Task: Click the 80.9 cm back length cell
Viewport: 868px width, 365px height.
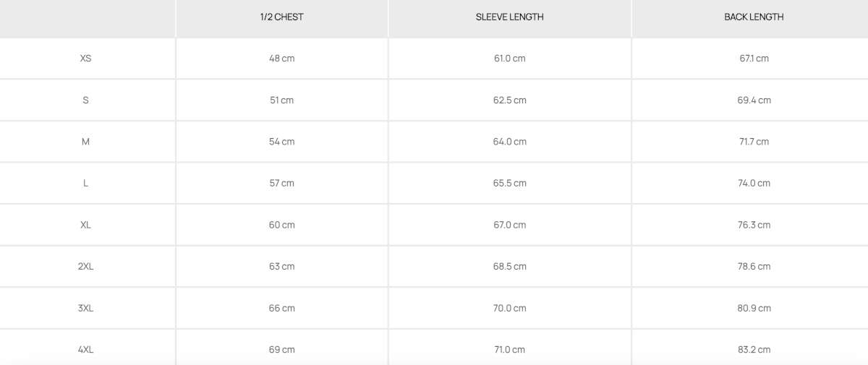Action: 754,308
